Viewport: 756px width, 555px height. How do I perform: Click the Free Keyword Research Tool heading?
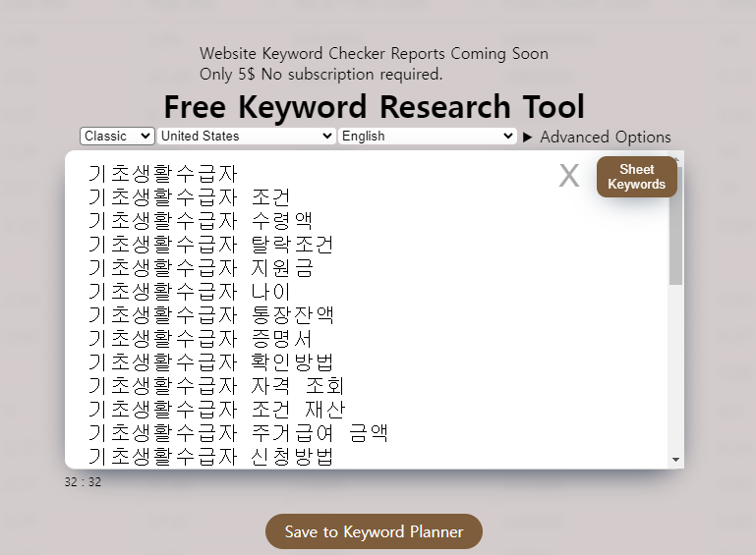[x=375, y=106]
